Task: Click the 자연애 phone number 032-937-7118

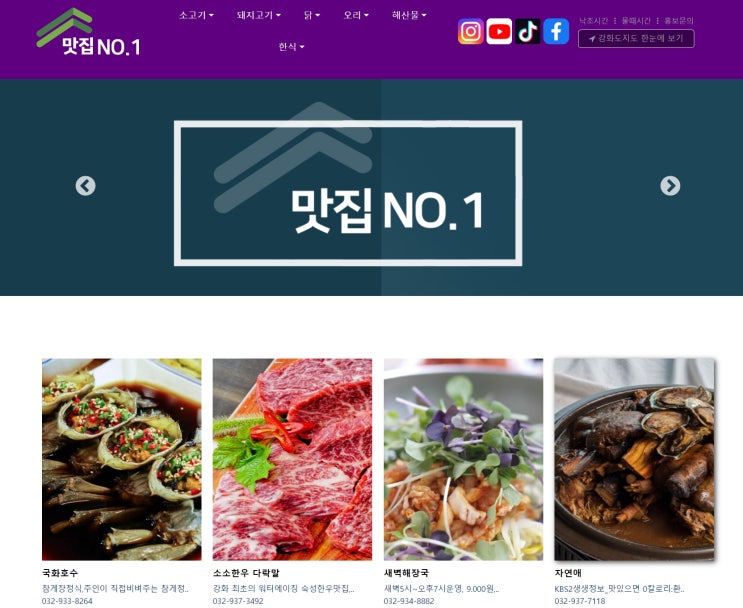Action: (580, 601)
